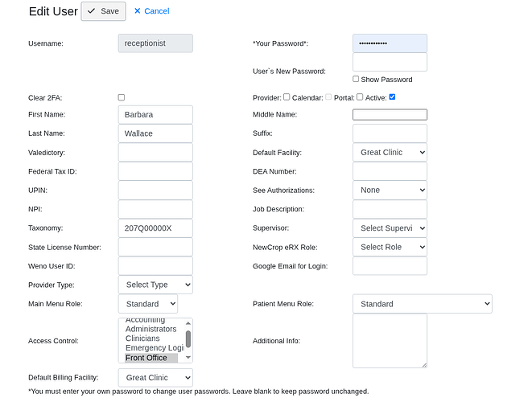Click the UPIN input field
This screenshot has width=532, height=402.
click(x=155, y=191)
